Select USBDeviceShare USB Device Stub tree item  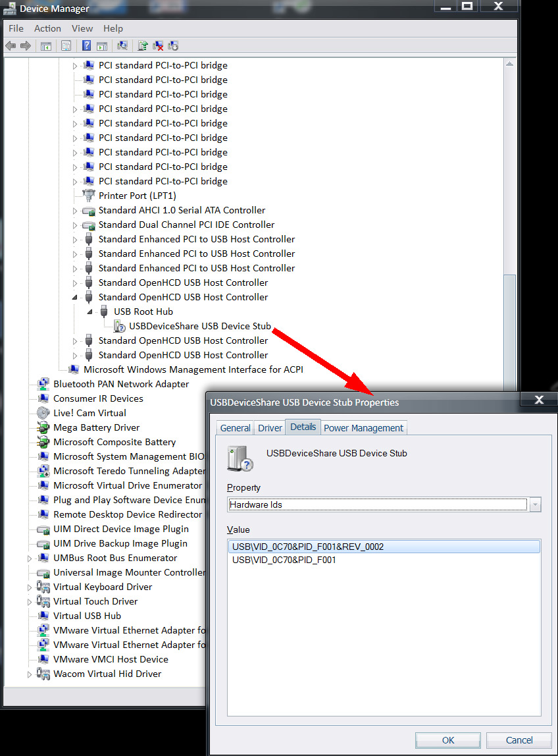point(200,326)
